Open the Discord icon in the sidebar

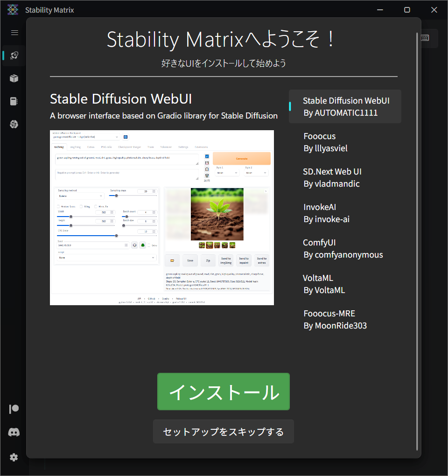point(14,432)
